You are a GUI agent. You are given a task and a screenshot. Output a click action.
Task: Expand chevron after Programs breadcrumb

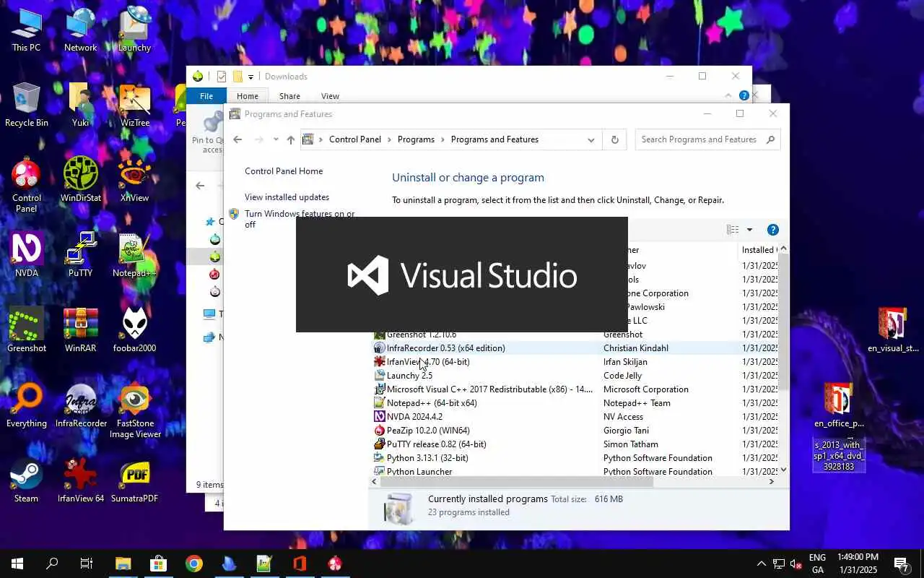pyautogui.click(x=443, y=139)
